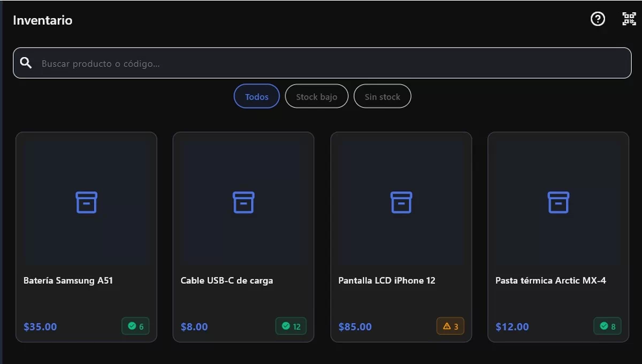Screen dimensions: 642x364
Task: Filter by Stock bajo
Action: 317,97
